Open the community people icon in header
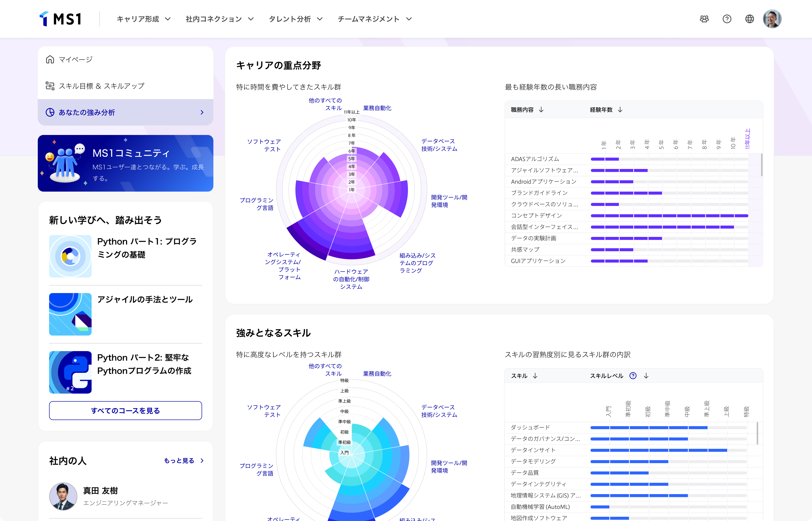 [704, 19]
